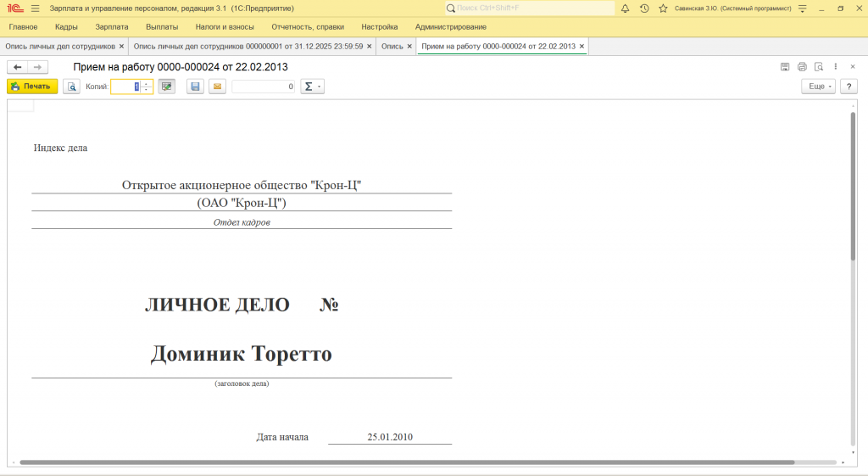
Task: Open the Налоги и взносы menu
Action: (x=225, y=27)
